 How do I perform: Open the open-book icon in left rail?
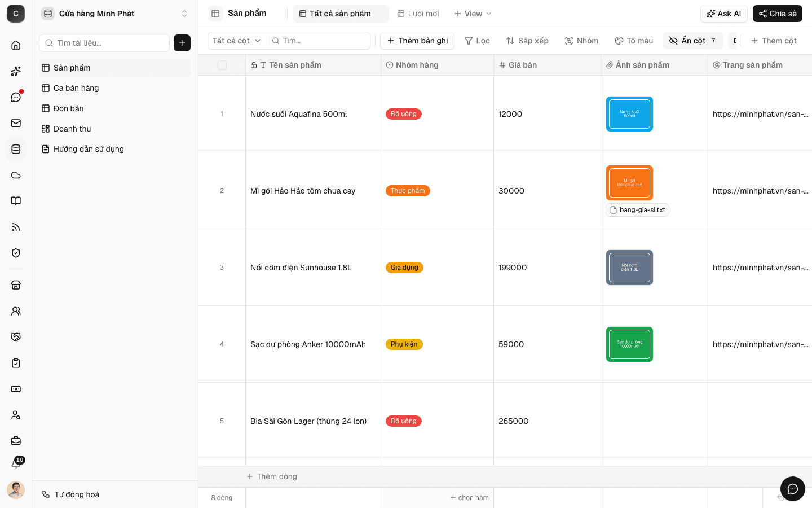click(16, 201)
